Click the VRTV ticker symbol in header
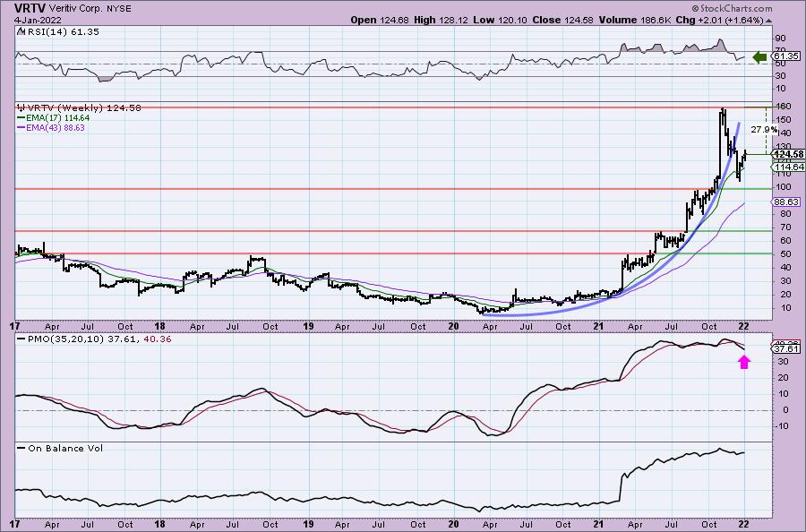Image resolution: width=806 pixels, height=532 pixels. click(x=30, y=8)
